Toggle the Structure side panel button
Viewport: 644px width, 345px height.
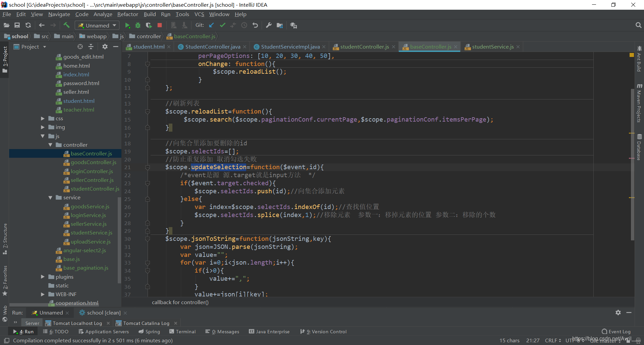pos(5,238)
